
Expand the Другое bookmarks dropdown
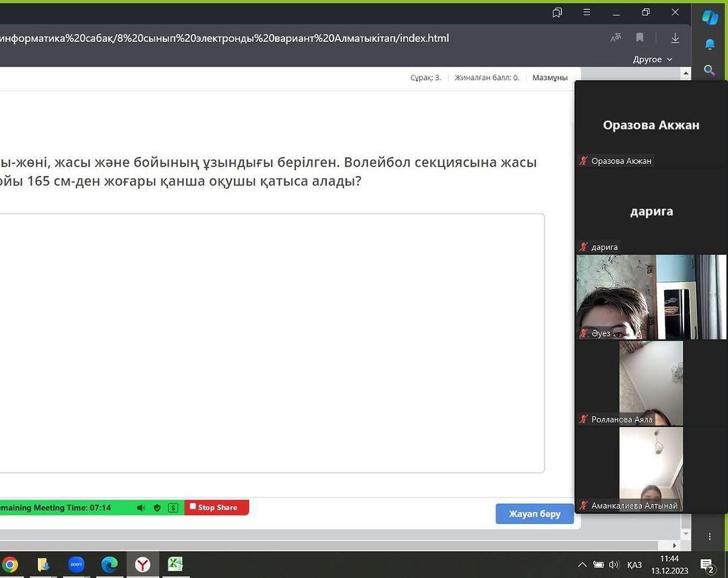pos(653,59)
